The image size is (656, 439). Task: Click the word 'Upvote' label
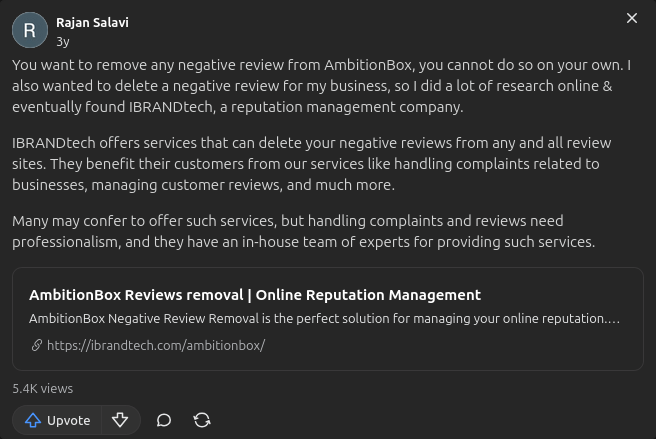tap(68, 420)
